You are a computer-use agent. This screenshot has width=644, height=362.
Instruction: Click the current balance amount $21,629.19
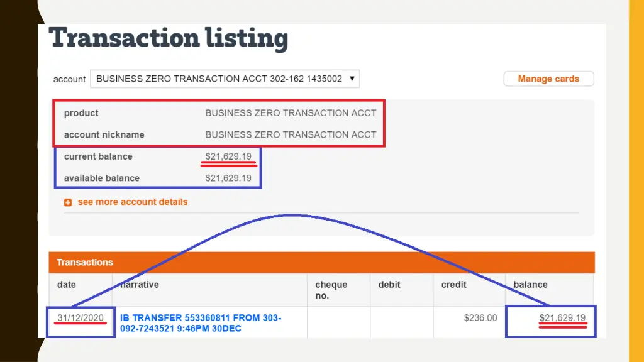pos(228,156)
